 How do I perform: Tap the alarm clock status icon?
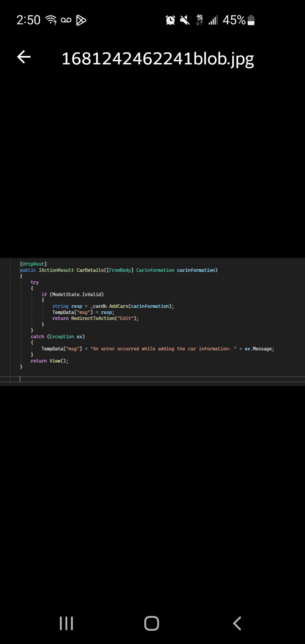pyautogui.click(x=170, y=20)
